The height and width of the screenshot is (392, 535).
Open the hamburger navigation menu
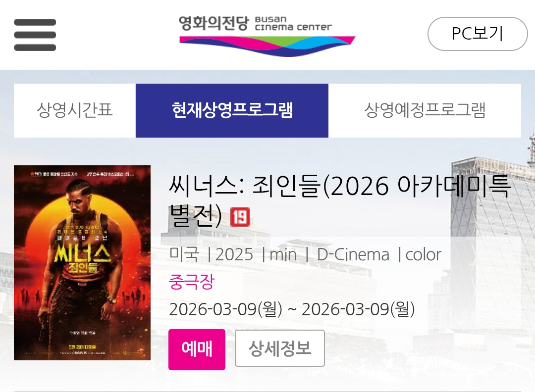pyautogui.click(x=35, y=35)
